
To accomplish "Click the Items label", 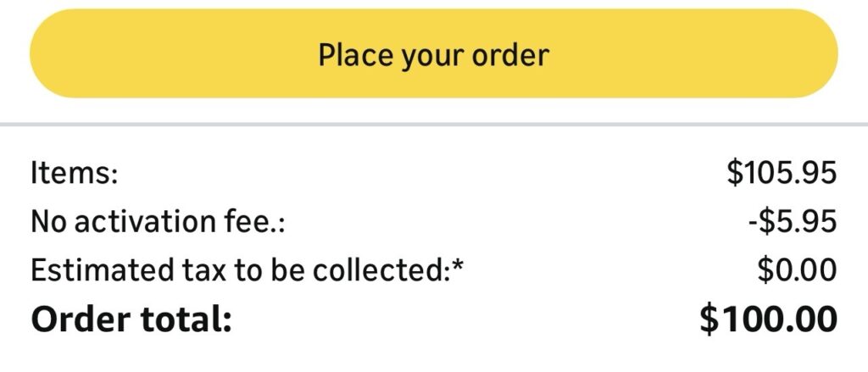I will coord(73,174).
